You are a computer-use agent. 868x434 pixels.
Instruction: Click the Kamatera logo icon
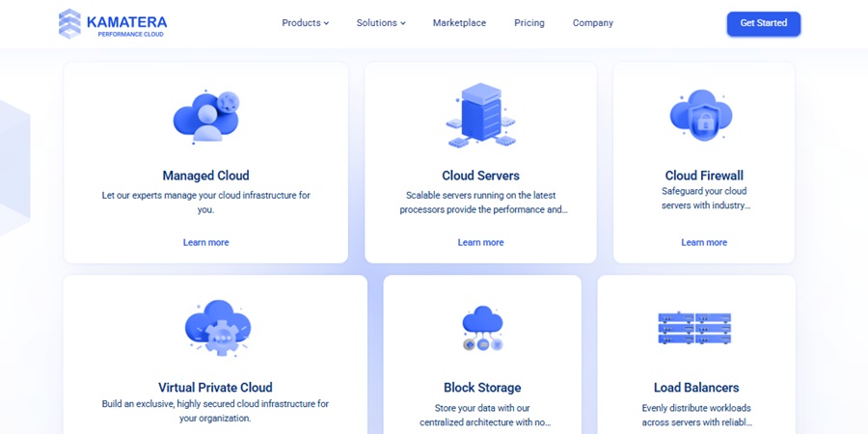[x=69, y=23]
